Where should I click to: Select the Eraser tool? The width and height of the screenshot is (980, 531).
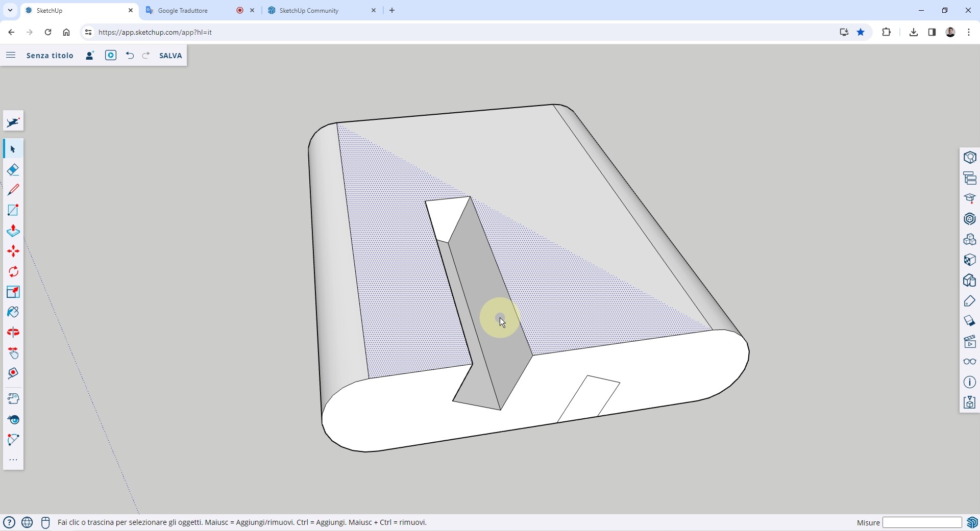(13, 169)
